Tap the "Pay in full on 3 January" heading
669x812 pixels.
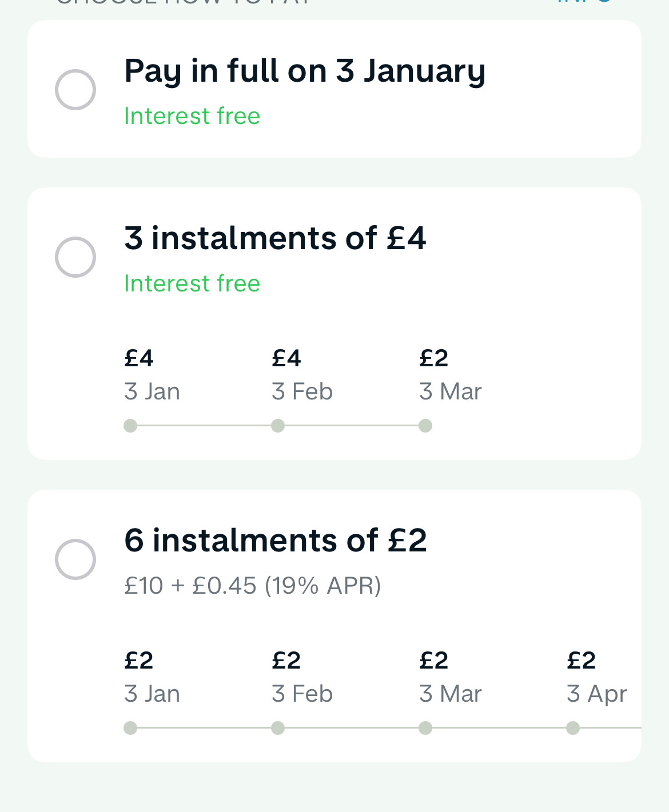(x=304, y=71)
